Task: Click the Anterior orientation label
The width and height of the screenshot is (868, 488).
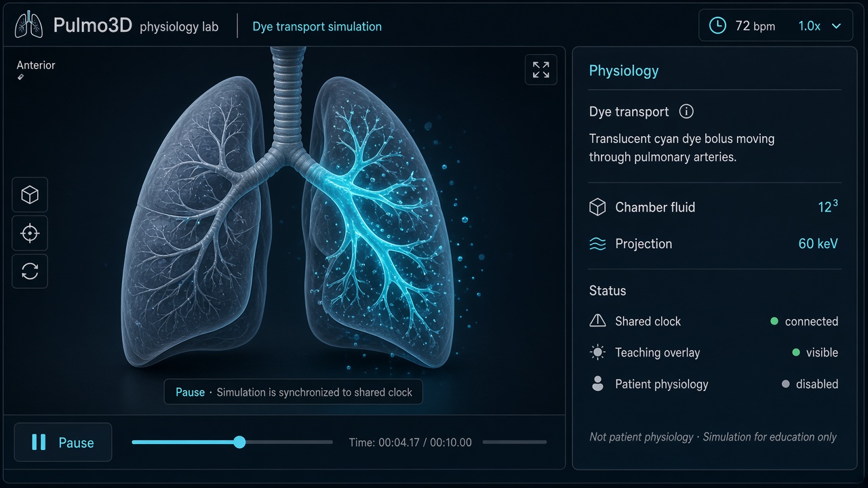Action: [36, 65]
